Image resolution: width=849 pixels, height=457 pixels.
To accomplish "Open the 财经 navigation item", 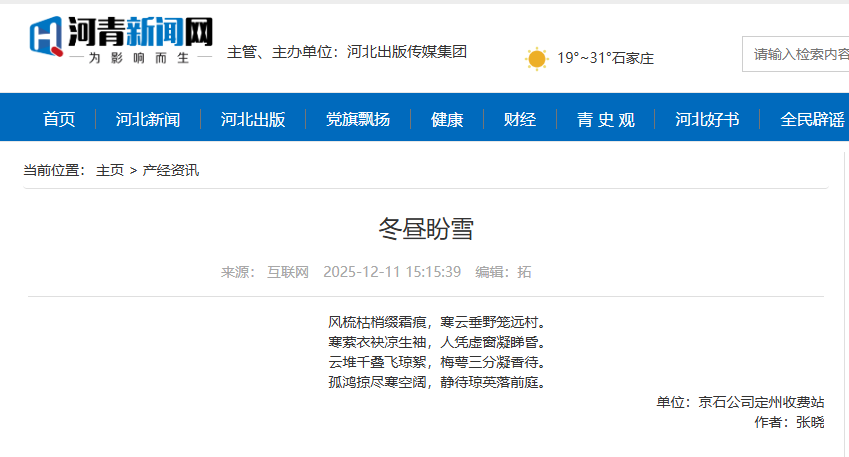I will pos(520,120).
